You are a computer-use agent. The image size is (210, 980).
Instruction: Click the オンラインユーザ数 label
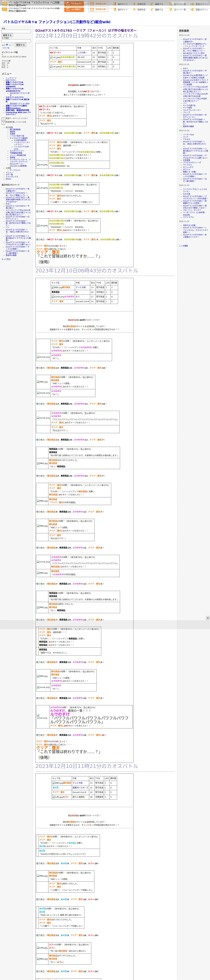click(x=9, y=52)
